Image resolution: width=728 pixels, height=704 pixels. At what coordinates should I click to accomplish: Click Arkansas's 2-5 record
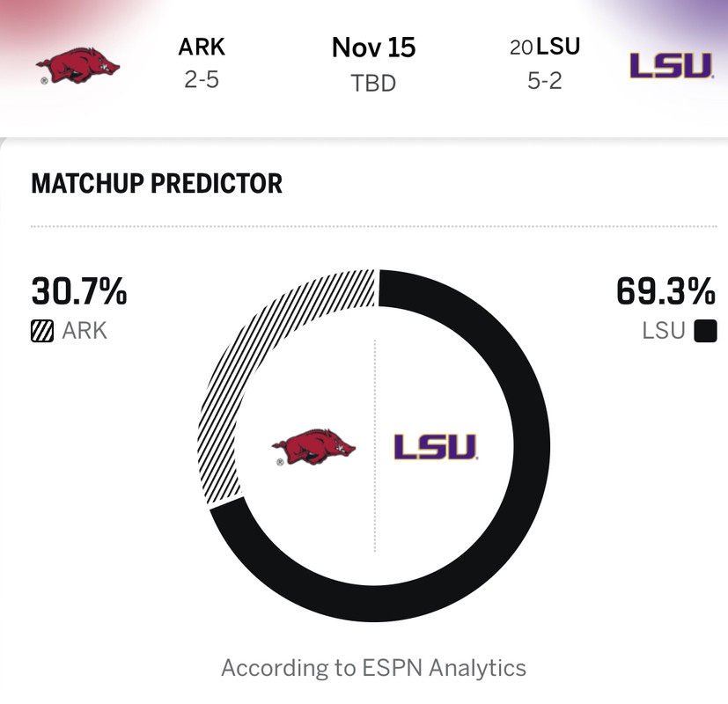202,81
